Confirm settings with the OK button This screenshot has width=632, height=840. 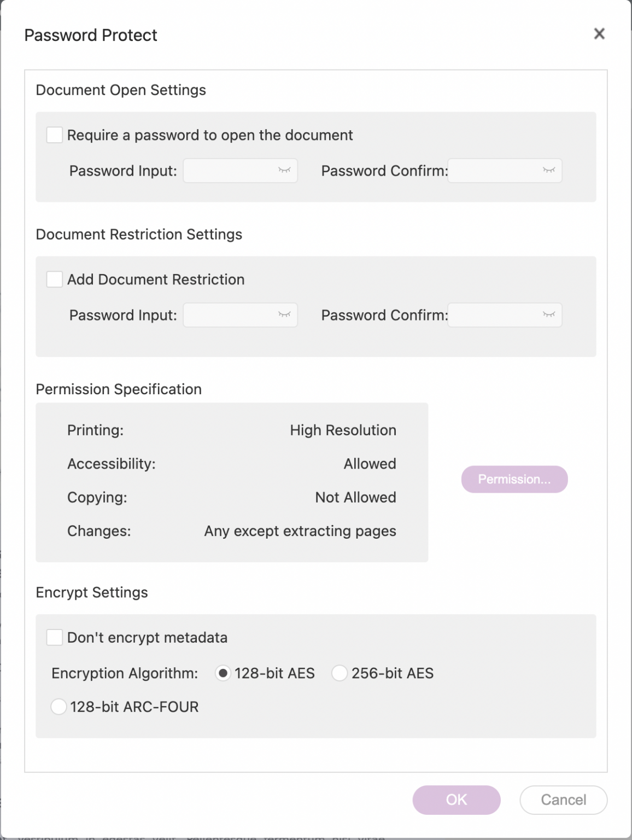[x=456, y=800]
